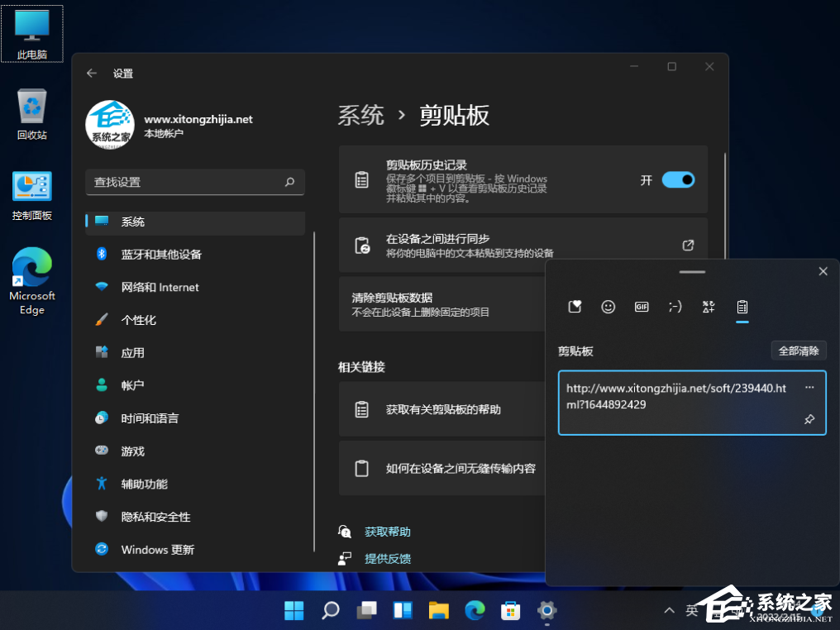Click the 系统 breadcrumb link
Screen dimensions: 840x630
tap(361, 115)
